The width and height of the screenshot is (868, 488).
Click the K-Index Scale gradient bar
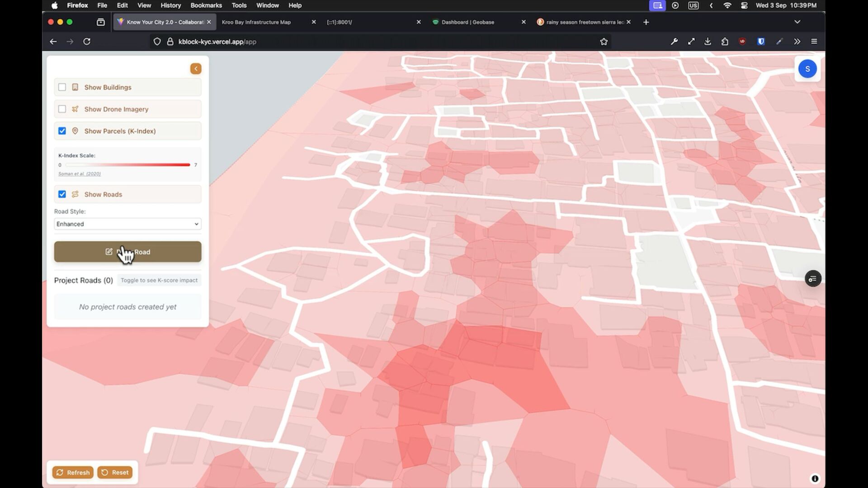[x=127, y=165]
